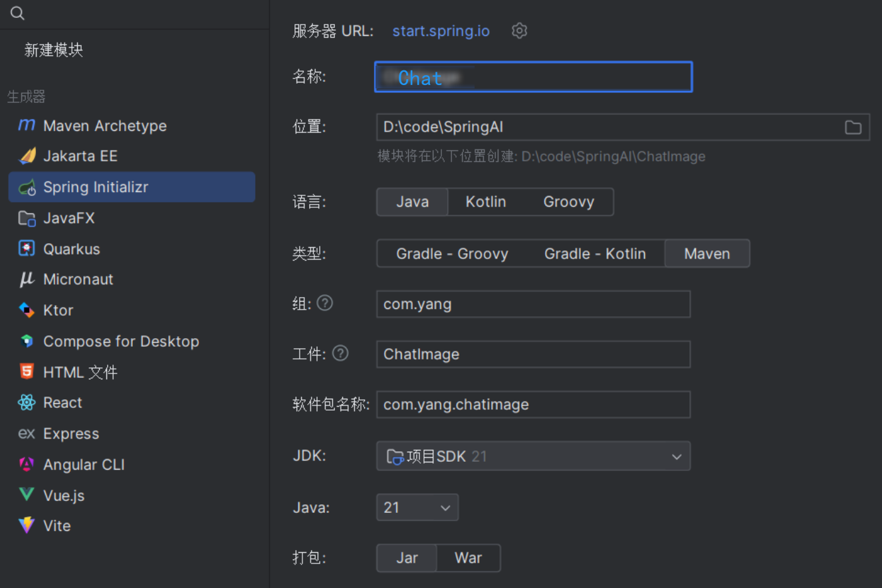Select War packaging
The height and width of the screenshot is (588, 882).
[x=469, y=558]
